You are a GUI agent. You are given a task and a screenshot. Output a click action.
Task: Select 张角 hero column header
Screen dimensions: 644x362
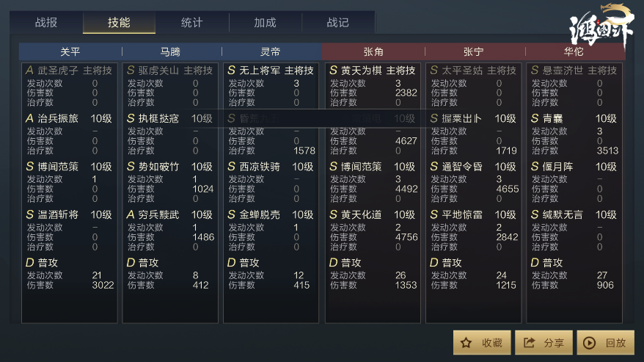pyautogui.click(x=373, y=52)
